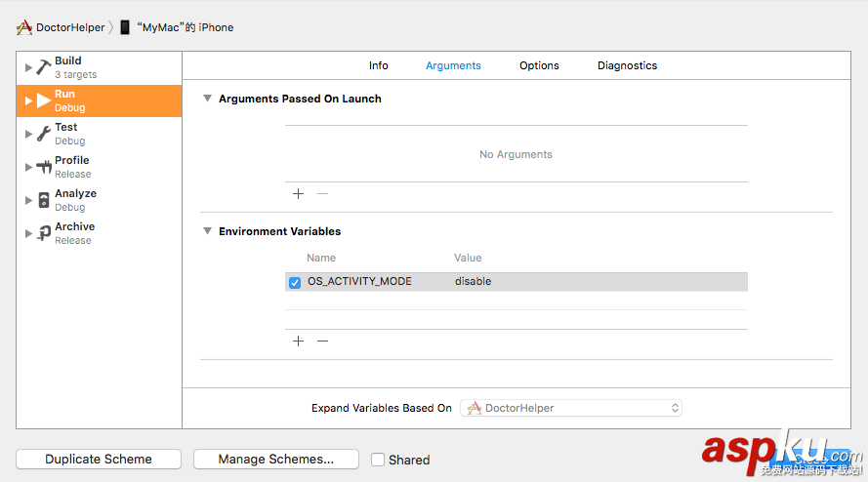868x482 pixels.
Task: Click the Test wrench icon
Action: pyautogui.click(x=44, y=134)
